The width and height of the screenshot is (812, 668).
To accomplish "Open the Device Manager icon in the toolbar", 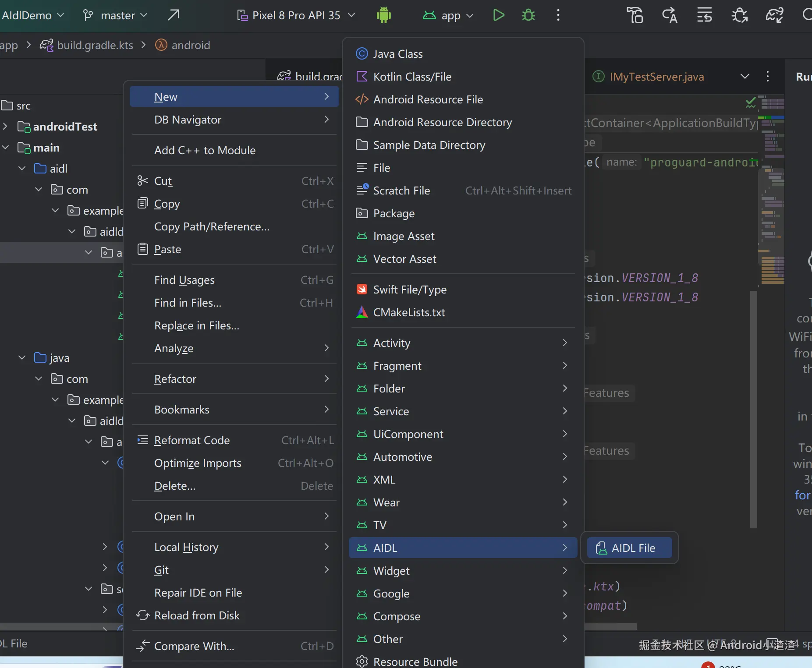I will coord(635,15).
